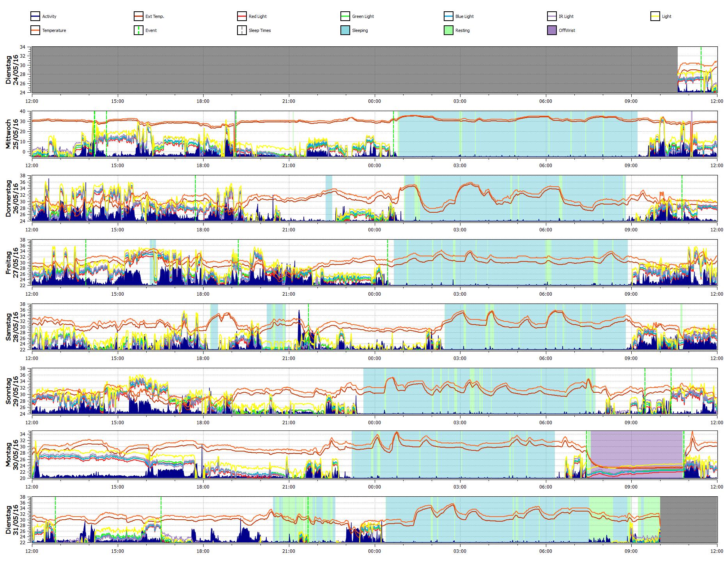Click the Sleep Times legend icon
Image resolution: width=728 pixels, height=561 pixels.
pos(242,30)
